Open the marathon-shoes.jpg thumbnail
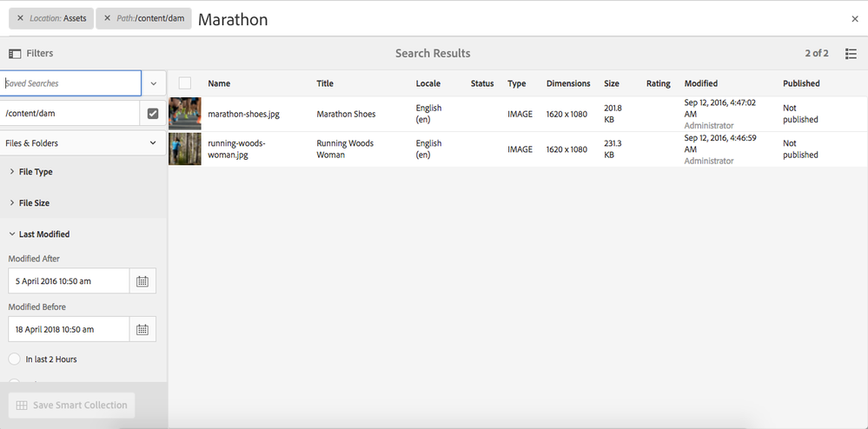 click(185, 114)
